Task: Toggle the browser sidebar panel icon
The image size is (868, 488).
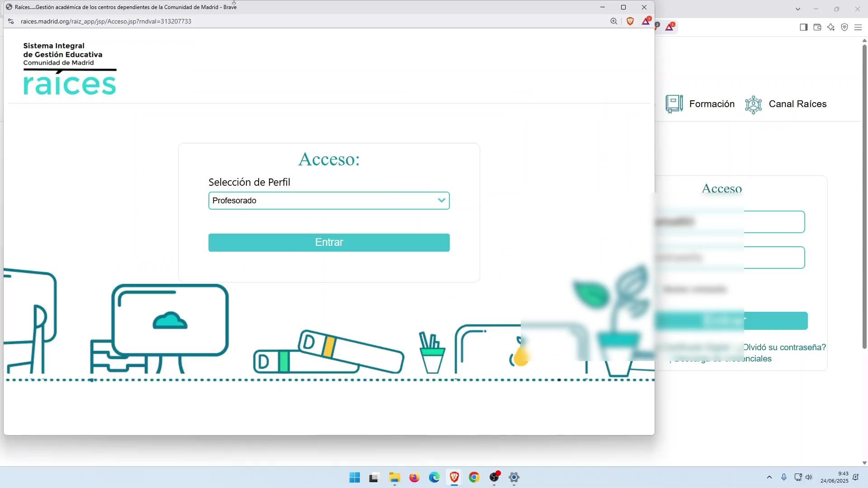Action: (x=803, y=27)
